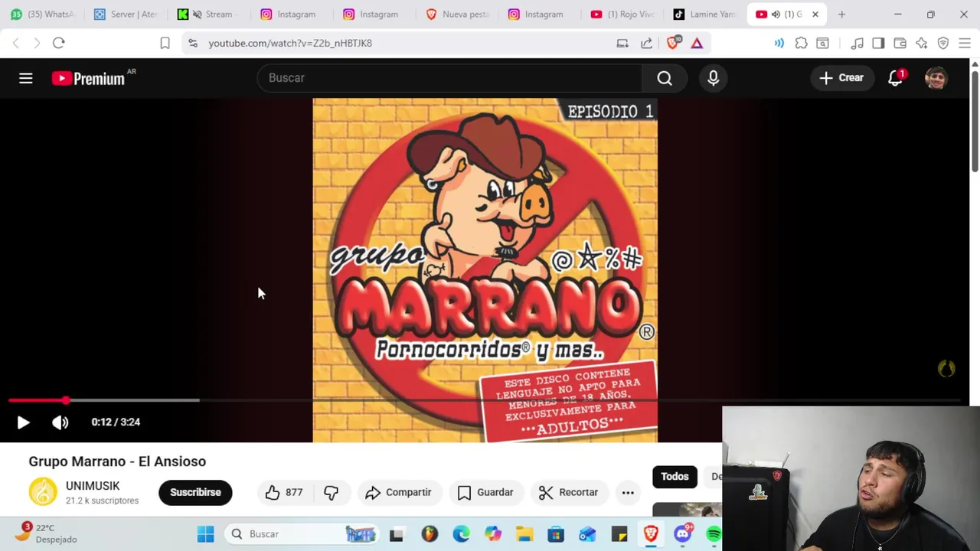The width and height of the screenshot is (980, 551).
Task: Switch to the Nueva pestaña tab
Action: [457, 14]
